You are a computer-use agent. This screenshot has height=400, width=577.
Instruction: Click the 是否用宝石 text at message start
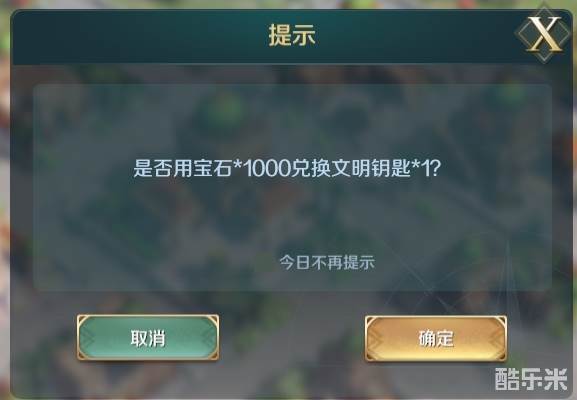click(182, 169)
